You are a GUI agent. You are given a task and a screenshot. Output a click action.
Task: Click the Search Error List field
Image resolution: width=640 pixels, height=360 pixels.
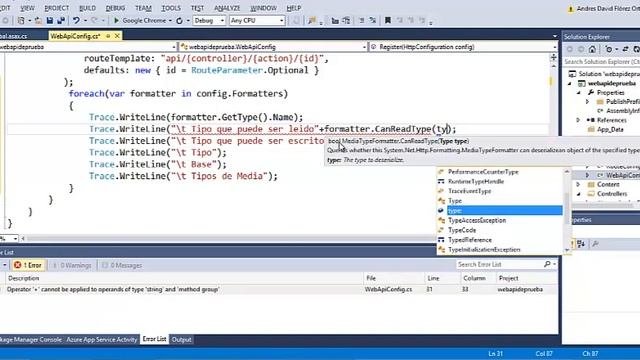pyautogui.click(x=500, y=264)
